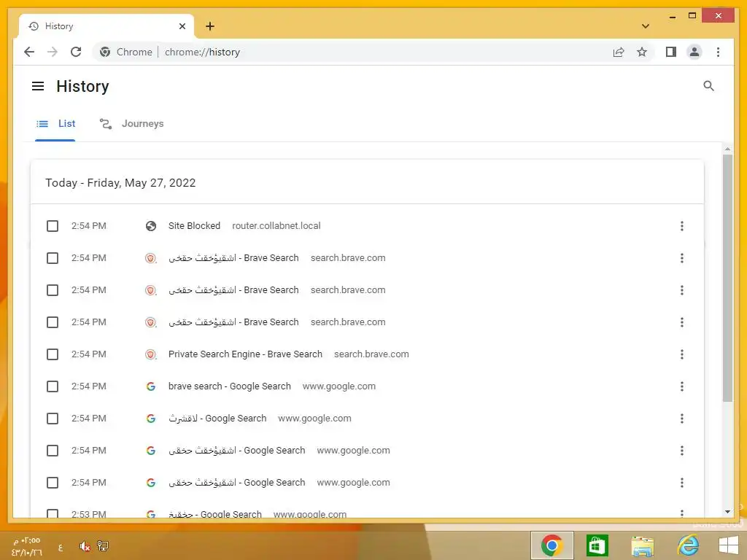
Task: Click the 2:54 PM time of Site Blocked
Action: coord(88,226)
